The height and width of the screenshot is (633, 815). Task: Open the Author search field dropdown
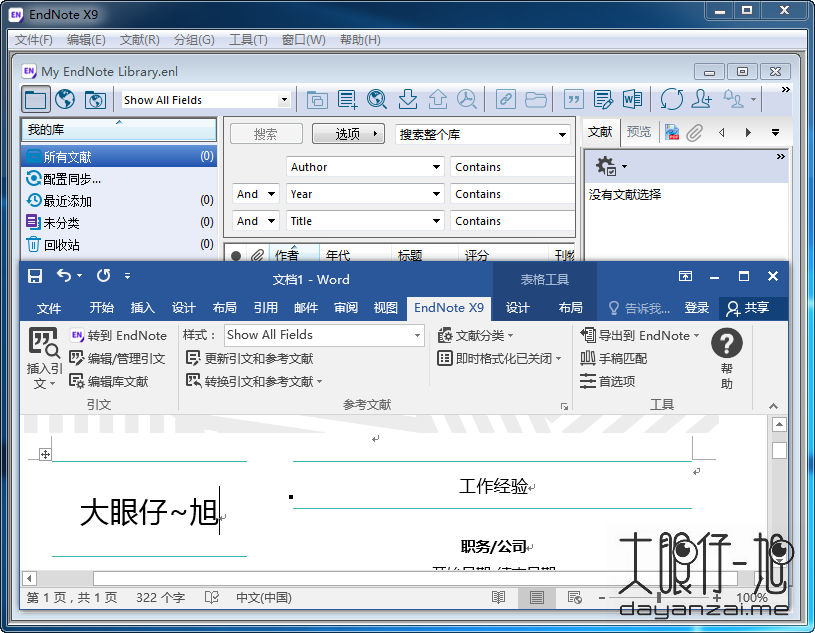[436, 167]
